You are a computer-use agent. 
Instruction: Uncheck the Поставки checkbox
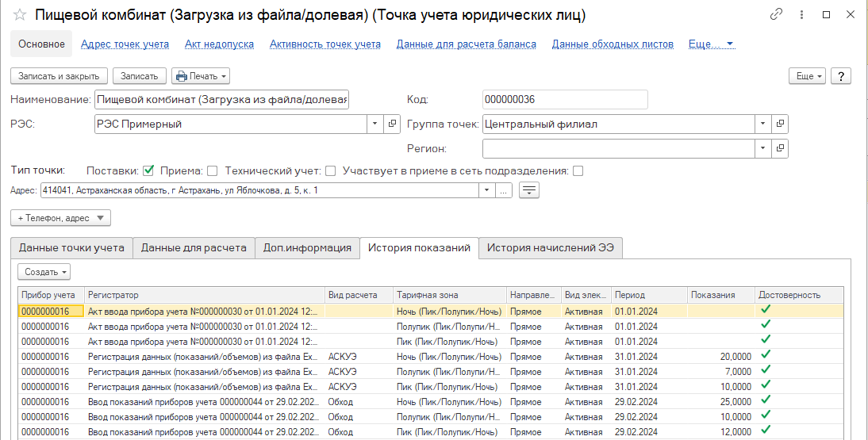(x=148, y=170)
